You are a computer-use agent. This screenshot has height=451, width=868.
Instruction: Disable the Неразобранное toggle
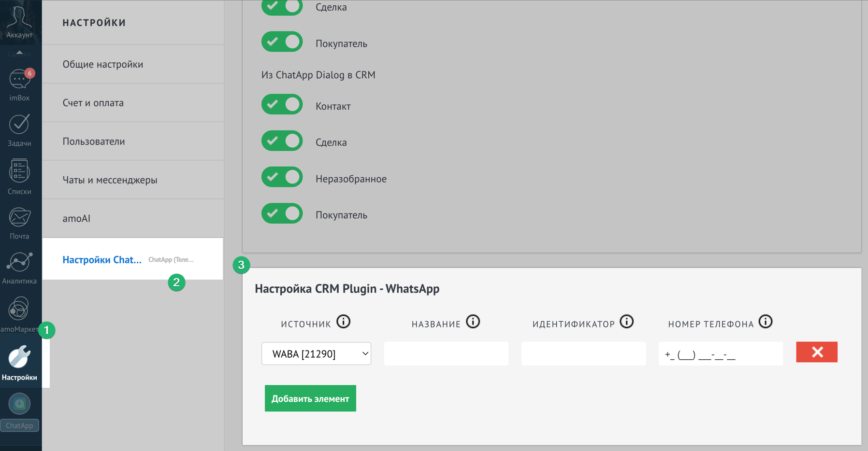(x=282, y=177)
